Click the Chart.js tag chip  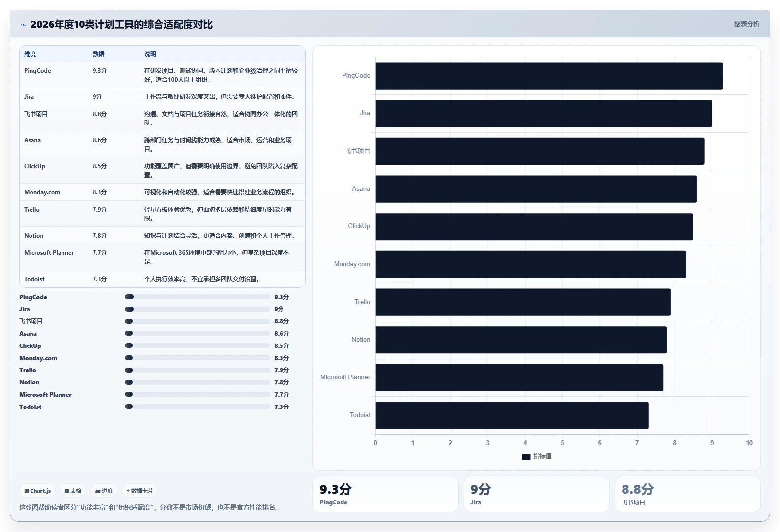[x=37, y=491]
